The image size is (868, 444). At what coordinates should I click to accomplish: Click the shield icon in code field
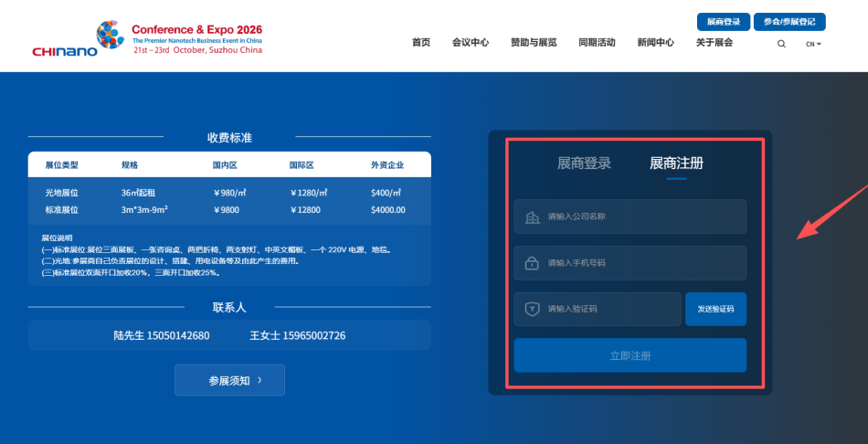click(532, 310)
